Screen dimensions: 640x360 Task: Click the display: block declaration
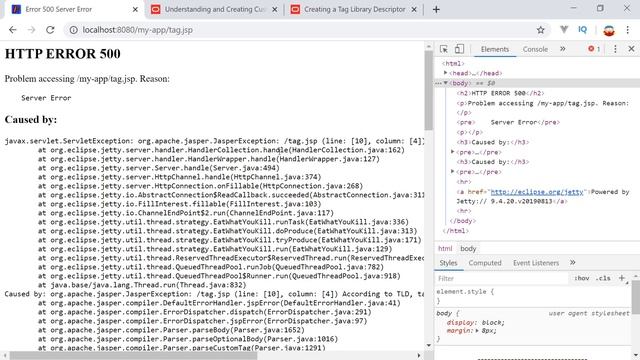click(x=476, y=322)
